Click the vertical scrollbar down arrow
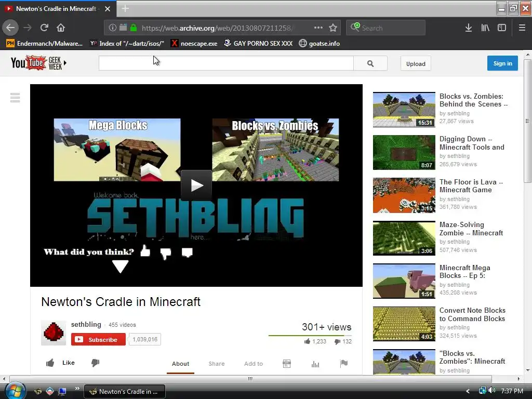 [528, 370]
